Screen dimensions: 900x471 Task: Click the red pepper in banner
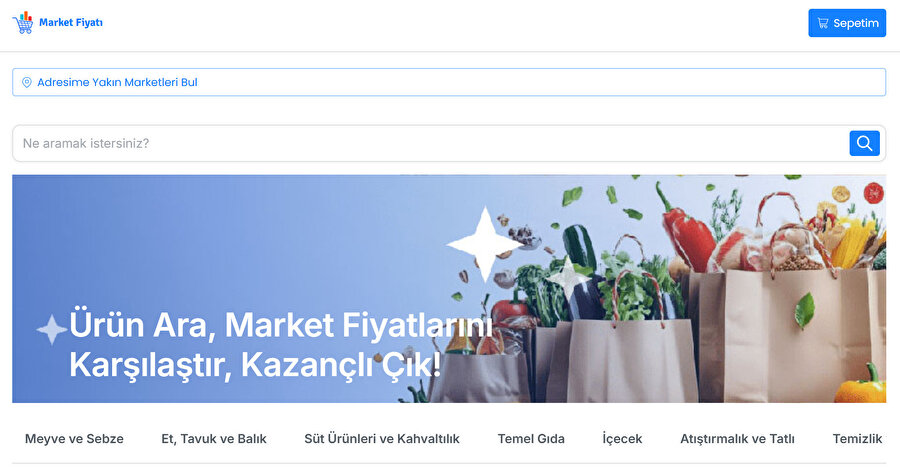click(x=686, y=229)
